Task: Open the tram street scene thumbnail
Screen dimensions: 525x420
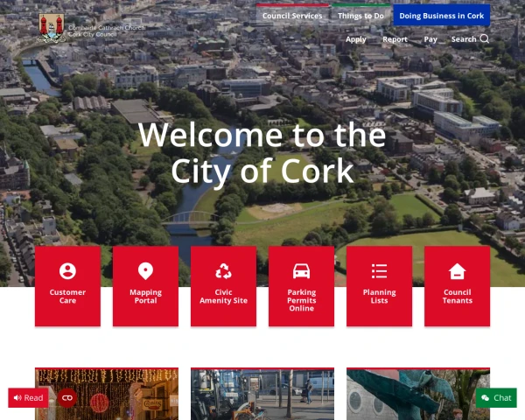Action: point(262,394)
